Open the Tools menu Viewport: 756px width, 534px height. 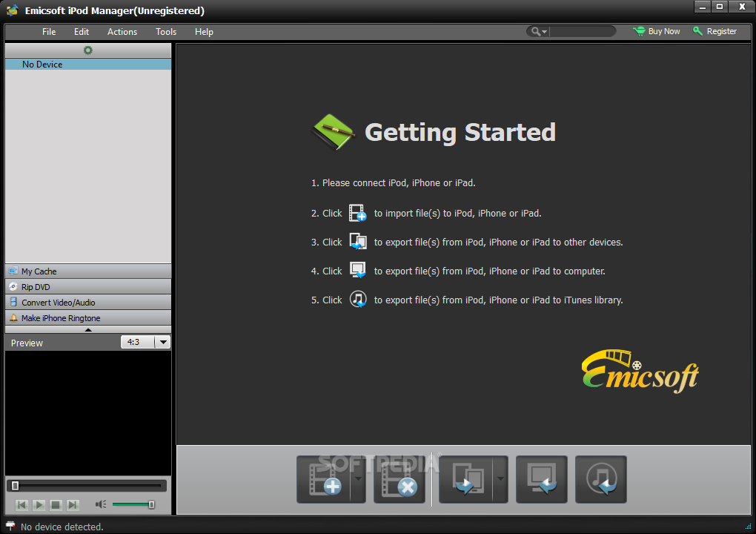(x=166, y=32)
